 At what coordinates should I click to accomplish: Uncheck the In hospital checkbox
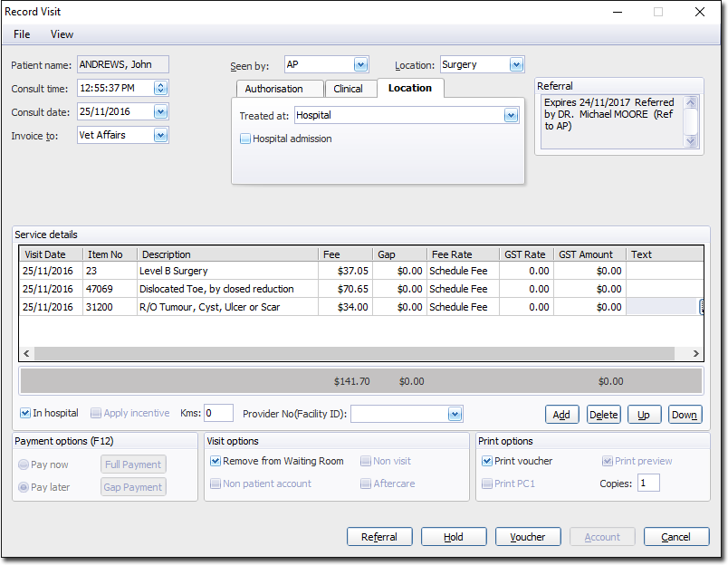click(x=25, y=414)
